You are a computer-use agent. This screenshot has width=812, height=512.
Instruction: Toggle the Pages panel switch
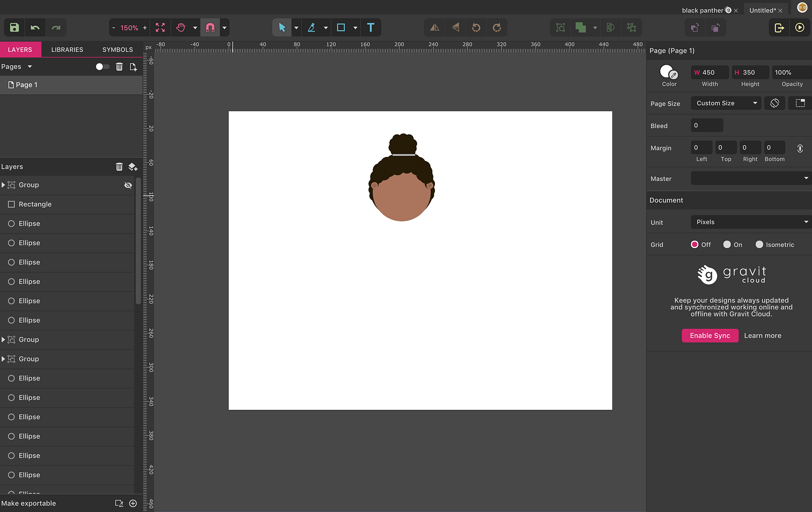(x=102, y=67)
